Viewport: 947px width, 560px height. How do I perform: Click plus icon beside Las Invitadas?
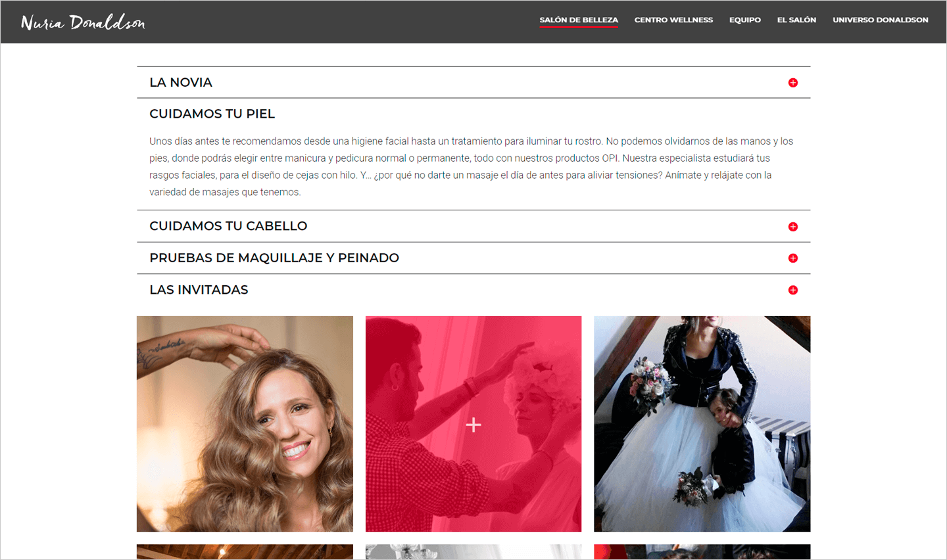[x=792, y=290]
